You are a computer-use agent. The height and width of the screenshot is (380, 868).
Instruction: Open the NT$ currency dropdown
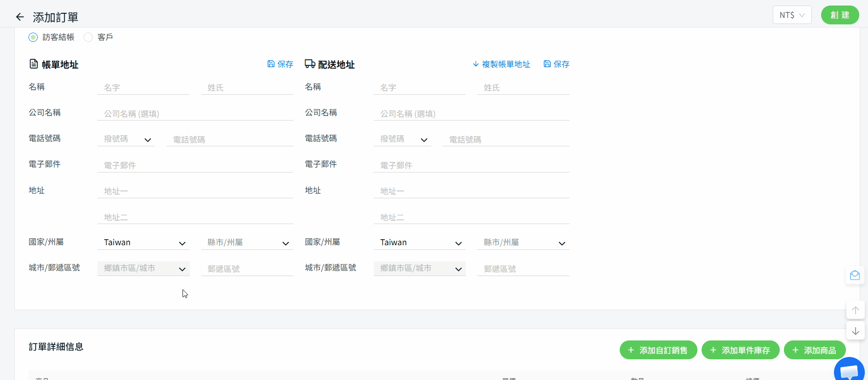coord(792,15)
